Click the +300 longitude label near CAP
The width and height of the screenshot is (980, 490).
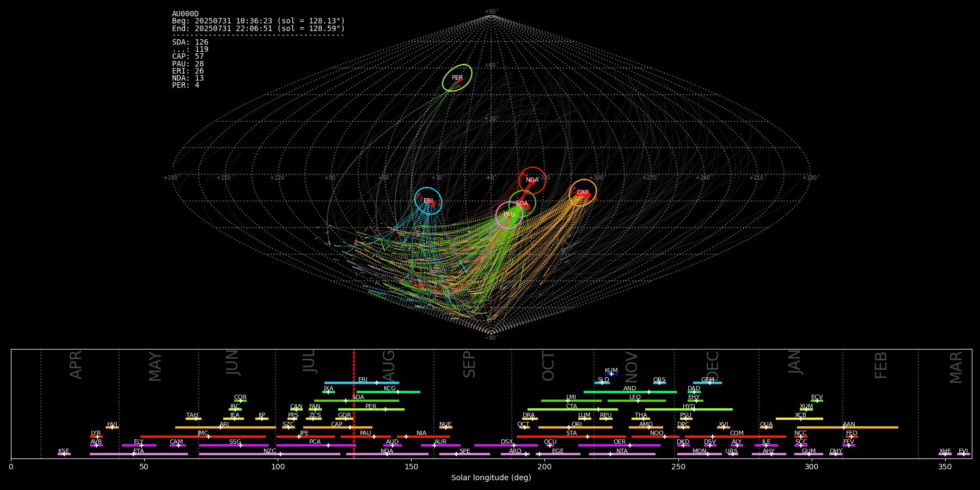(597, 178)
